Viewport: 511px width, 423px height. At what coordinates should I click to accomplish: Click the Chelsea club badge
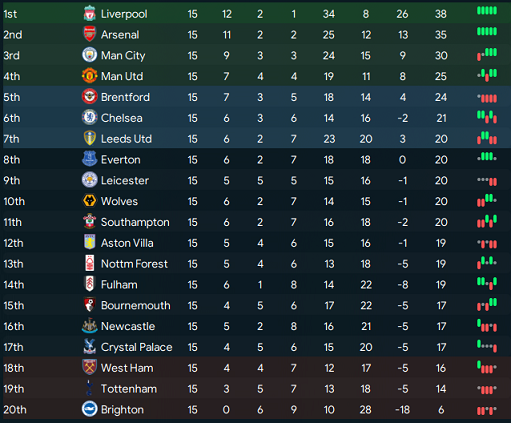89,117
